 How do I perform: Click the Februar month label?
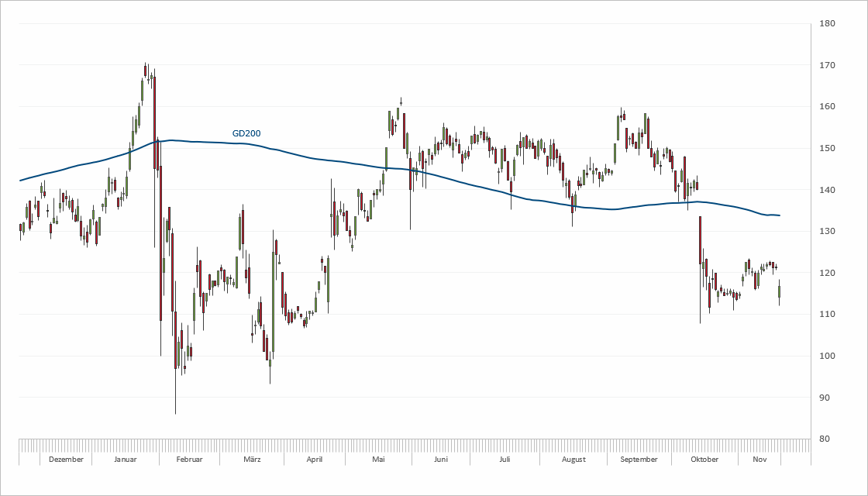point(189,460)
